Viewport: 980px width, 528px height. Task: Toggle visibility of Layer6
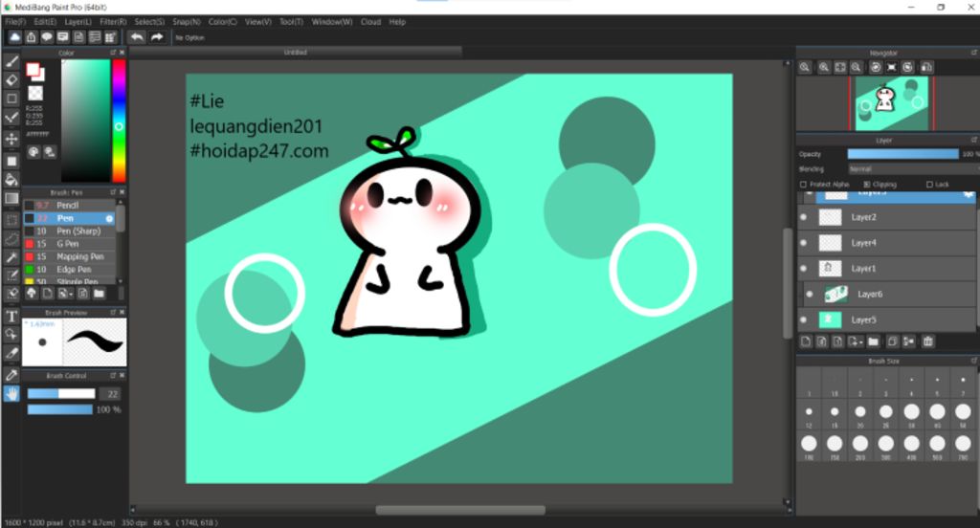pyautogui.click(x=810, y=295)
